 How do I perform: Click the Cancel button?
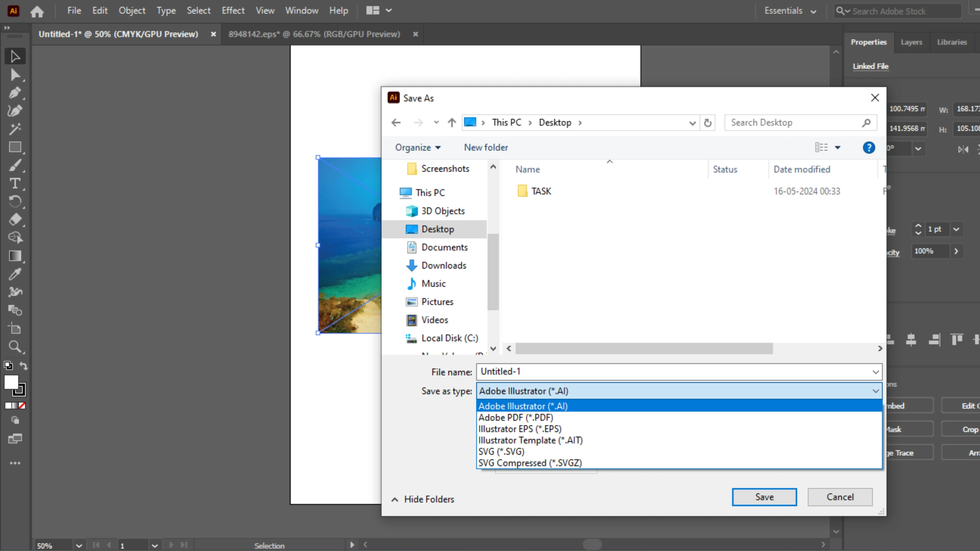click(840, 497)
